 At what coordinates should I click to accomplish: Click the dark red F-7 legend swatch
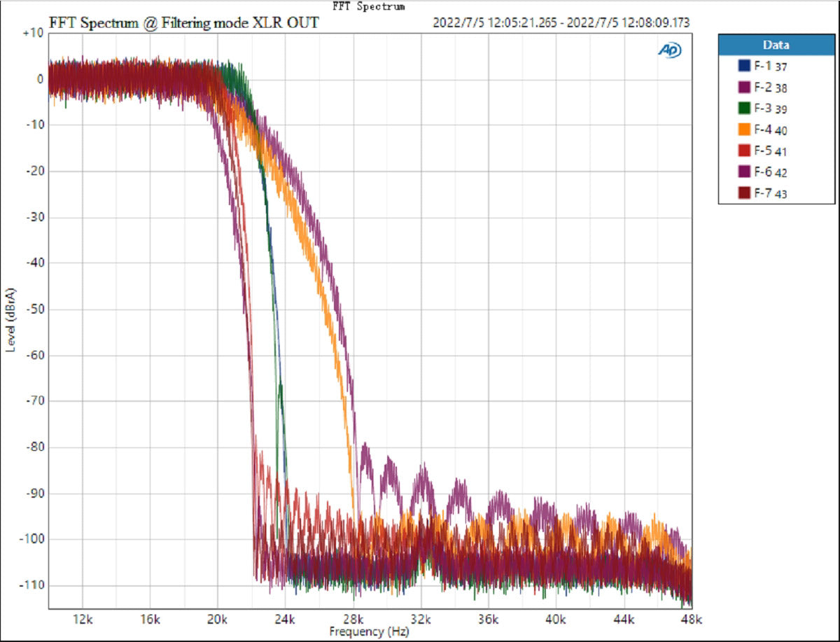(743, 193)
